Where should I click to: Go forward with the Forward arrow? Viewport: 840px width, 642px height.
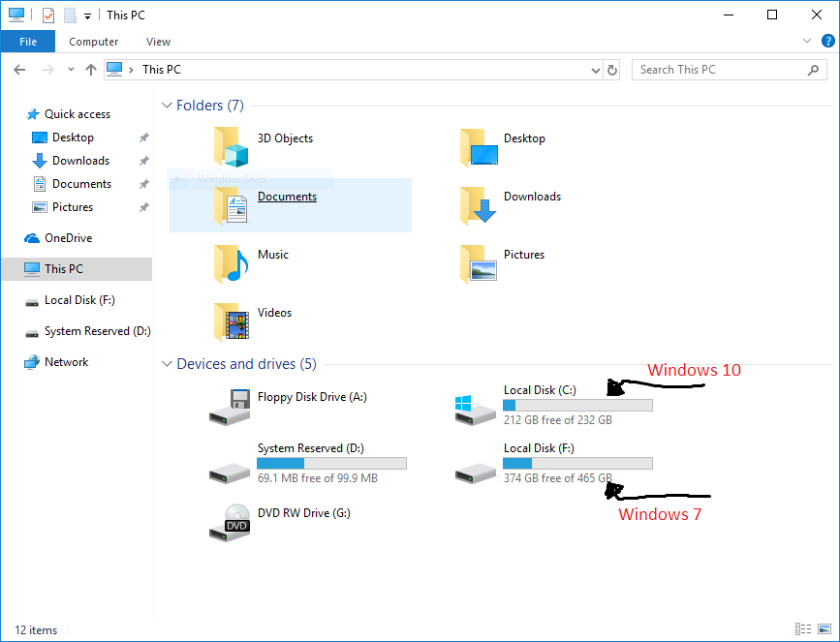(x=48, y=70)
